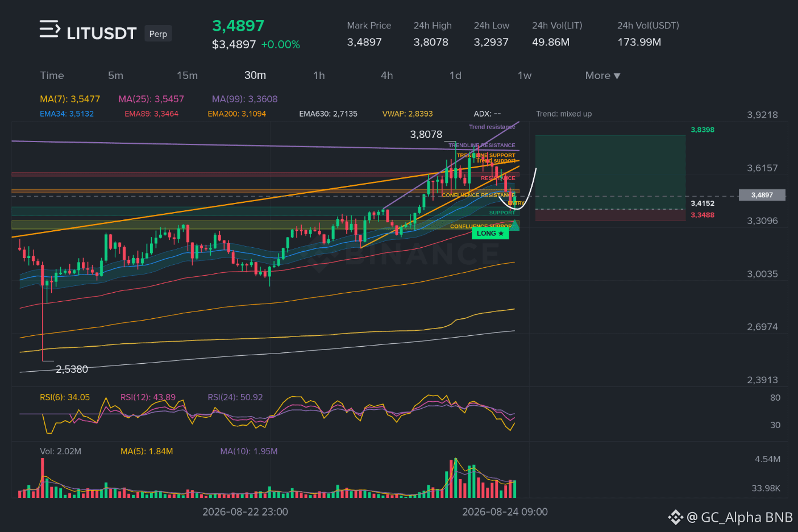The image size is (798, 532).
Task: Click the 3,4897 current price tag on axis
Action: (762, 195)
